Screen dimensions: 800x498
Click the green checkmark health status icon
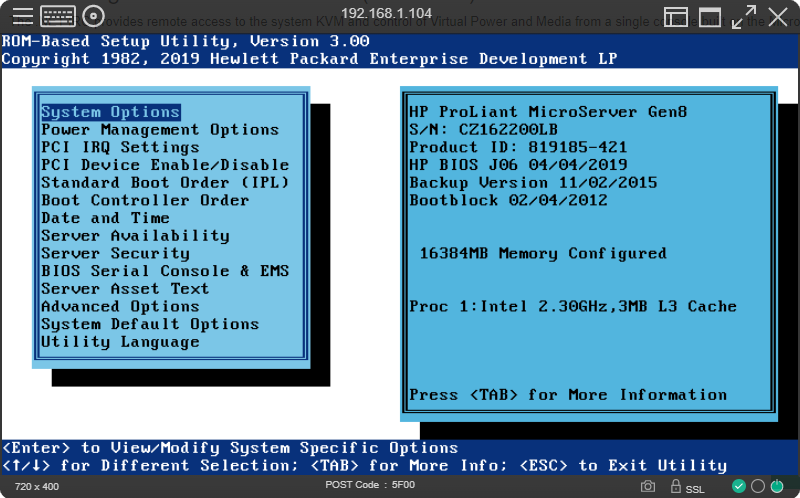(739, 486)
